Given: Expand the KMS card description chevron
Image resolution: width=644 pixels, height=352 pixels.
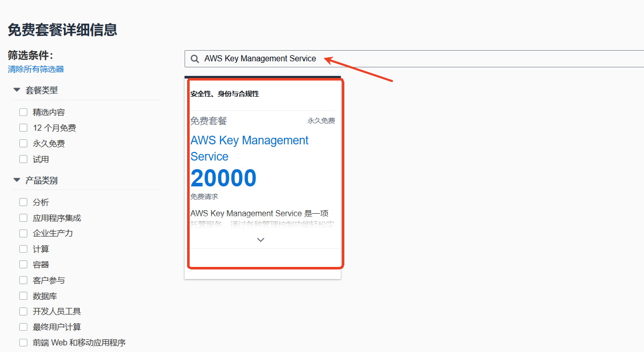Looking at the screenshot, I should pos(260,240).
